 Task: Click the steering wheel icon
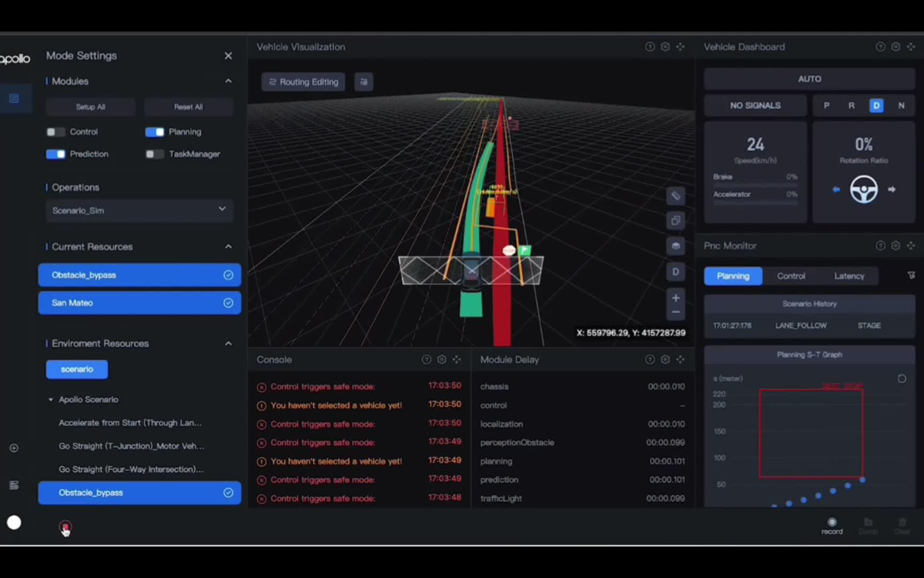[x=864, y=189]
